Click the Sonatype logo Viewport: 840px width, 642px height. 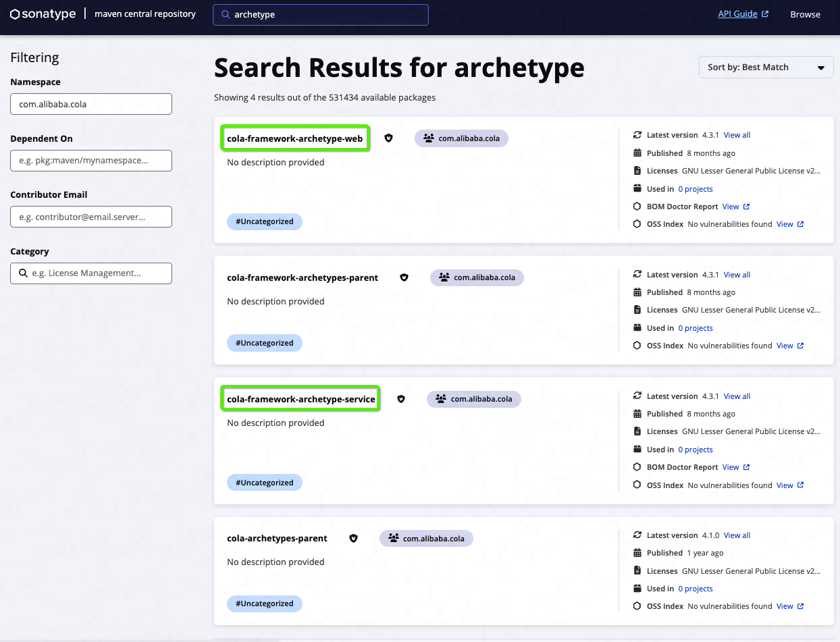(x=43, y=14)
